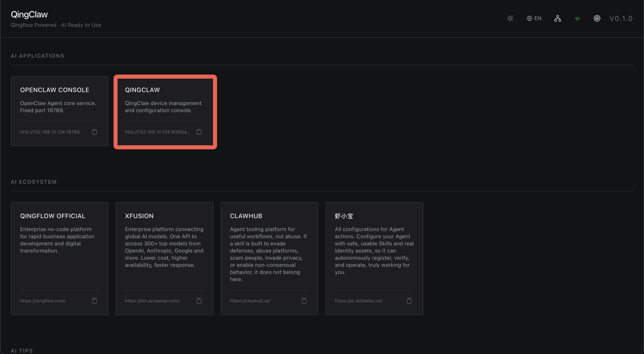The height and width of the screenshot is (354, 644).
Task: Open the OpenClaw Console card
Action: (x=59, y=111)
